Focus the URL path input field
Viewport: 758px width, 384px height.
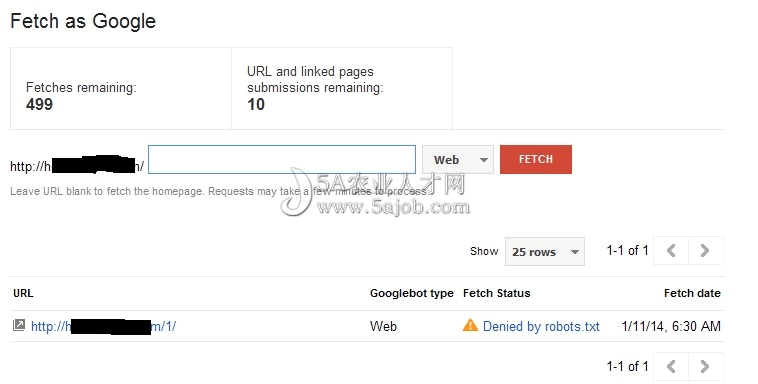pos(282,159)
